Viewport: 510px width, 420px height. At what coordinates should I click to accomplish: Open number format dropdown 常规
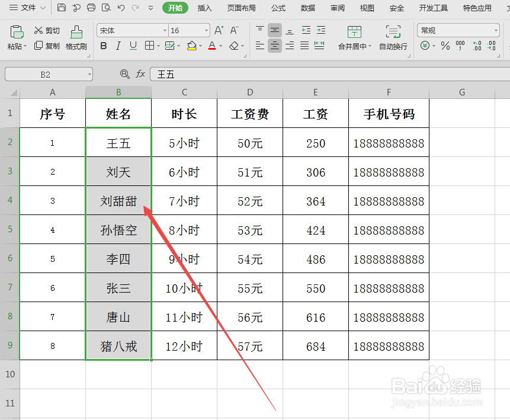[x=496, y=31]
